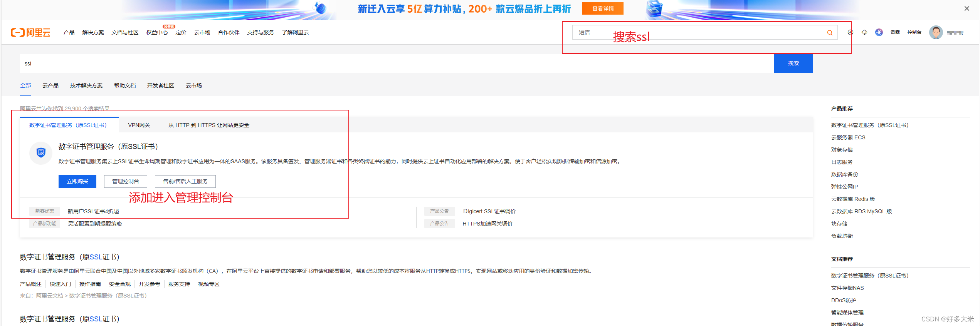
Task: Focus the main search field containing ssl
Action: click(397, 64)
